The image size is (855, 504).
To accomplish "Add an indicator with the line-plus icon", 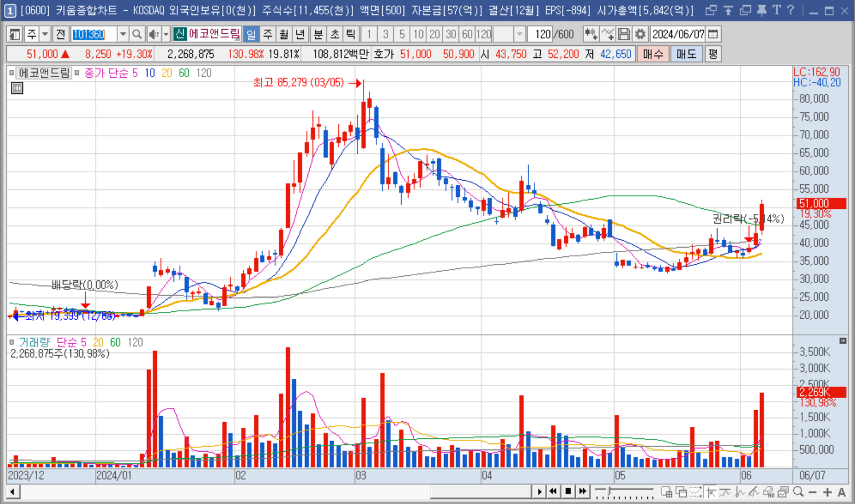I will [608, 34].
